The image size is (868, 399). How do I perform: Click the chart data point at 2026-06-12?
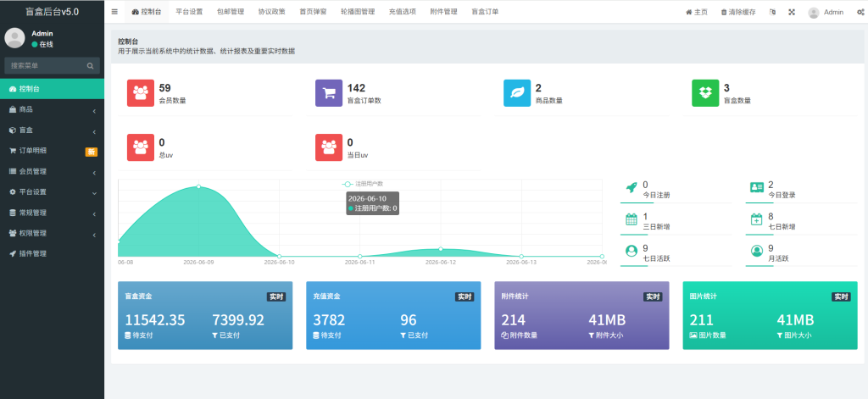(x=441, y=249)
